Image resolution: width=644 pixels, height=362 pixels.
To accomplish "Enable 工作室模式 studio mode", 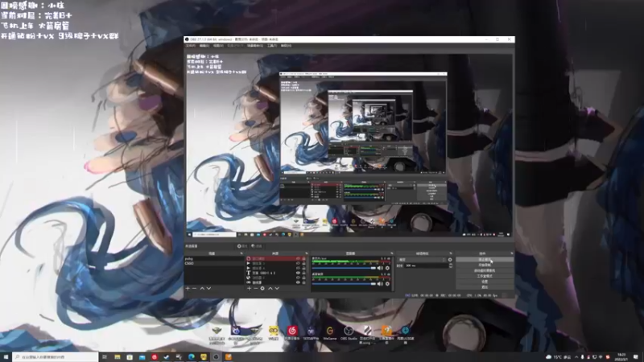I will pos(485,276).
